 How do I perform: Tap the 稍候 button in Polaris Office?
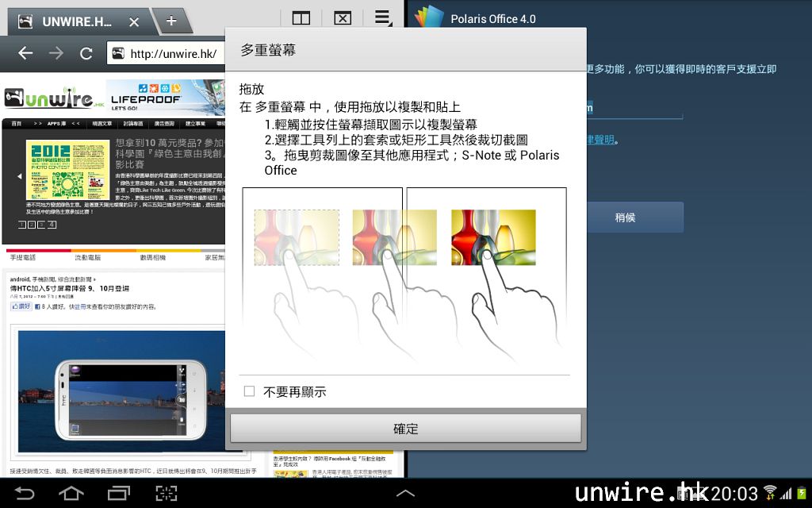tap(625, 217)
